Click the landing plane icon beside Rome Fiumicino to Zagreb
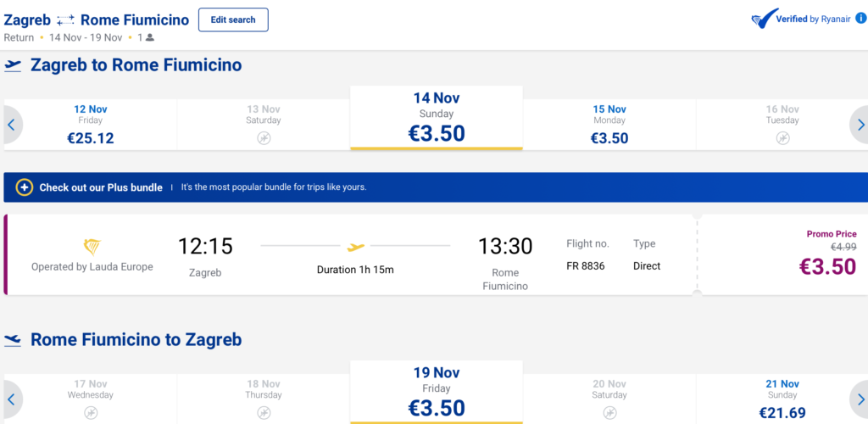This screenshot has width=868, height=424. (x=13, y=340)
